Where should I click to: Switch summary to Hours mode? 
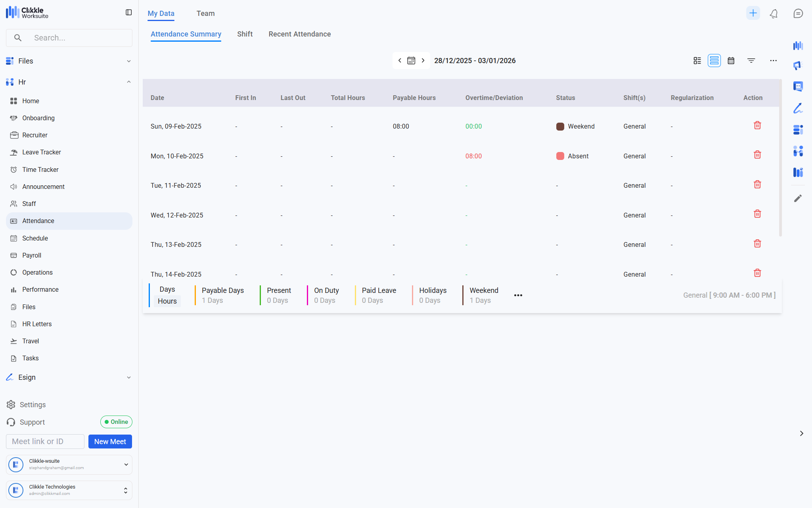click(x=167, y=301)
